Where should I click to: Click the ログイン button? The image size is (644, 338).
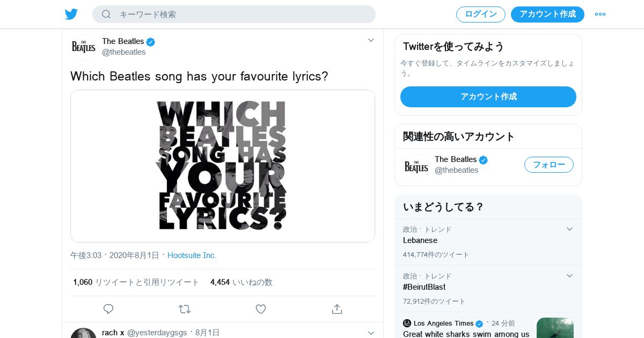(x=480, y=14)
